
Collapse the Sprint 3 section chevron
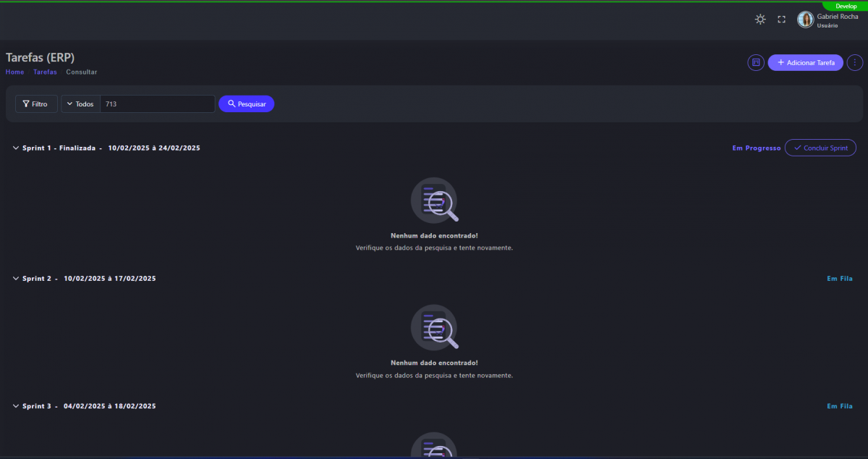pos(16,407)
